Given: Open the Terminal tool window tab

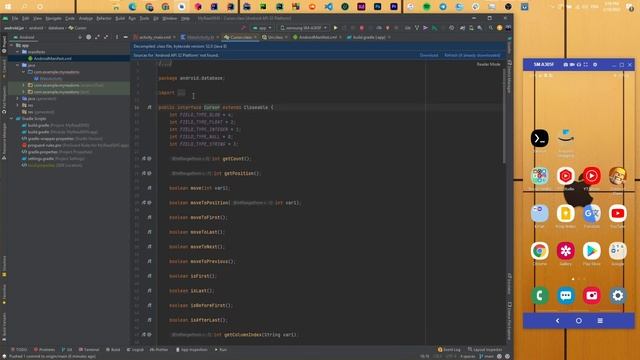Looking at the screenshot, I should pos(89,350).
